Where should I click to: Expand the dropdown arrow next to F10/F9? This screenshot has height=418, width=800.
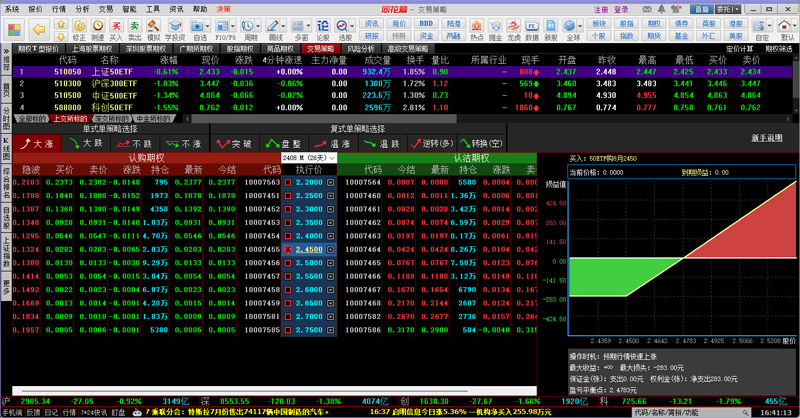(x=233, y=26)
